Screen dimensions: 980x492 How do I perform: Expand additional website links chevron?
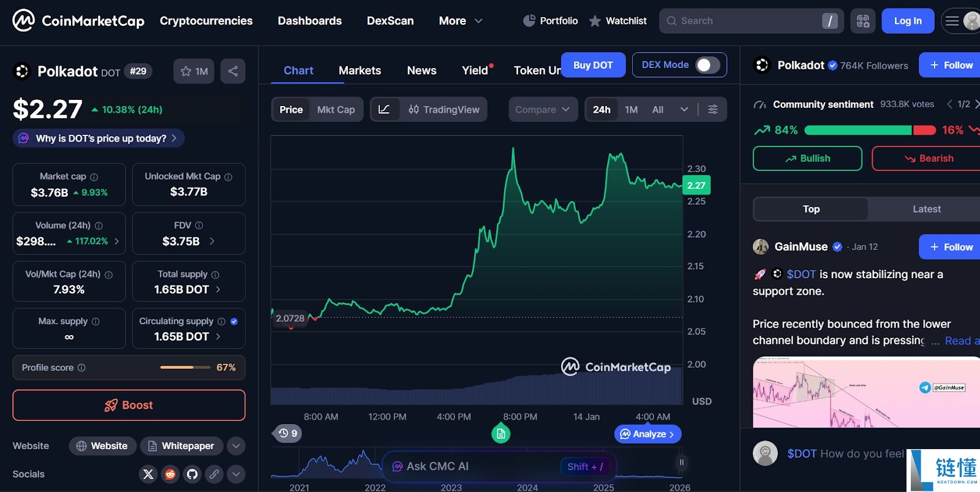point(236,446)
